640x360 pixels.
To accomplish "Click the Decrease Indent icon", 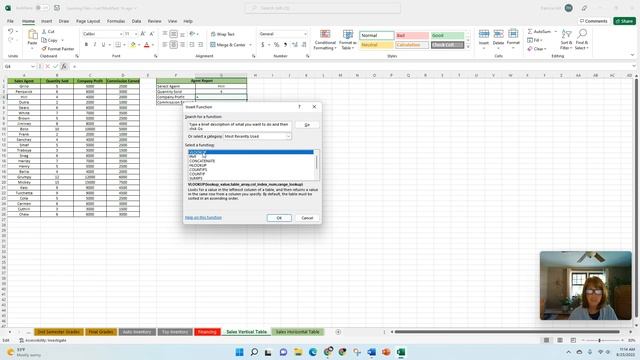I will coord(192,44).
